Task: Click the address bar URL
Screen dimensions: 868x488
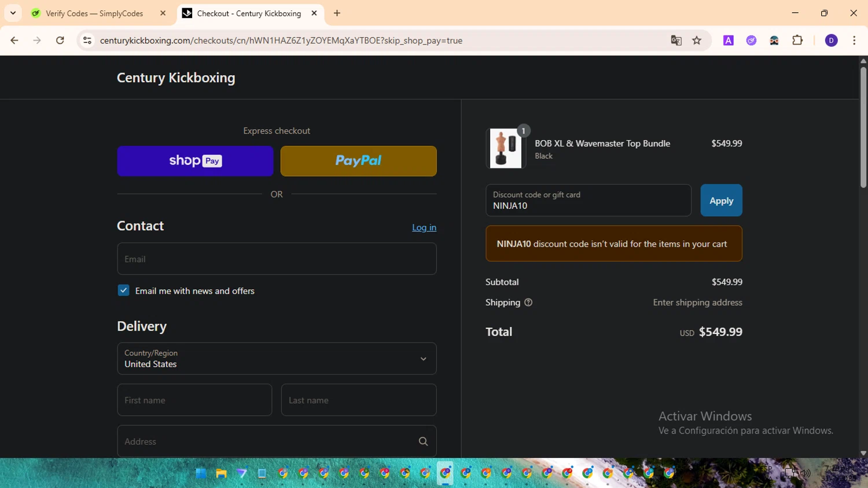Action: (281, 41)
